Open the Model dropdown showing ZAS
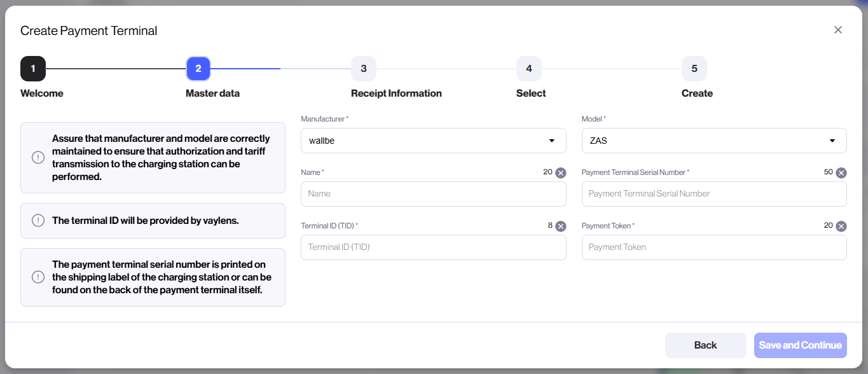 click(x=713, y=141)
